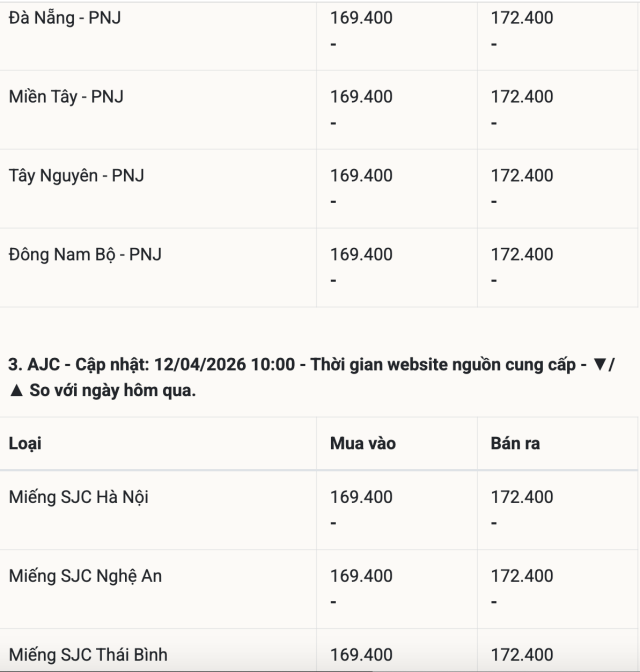Click the "3. AJC - Cập nhật" section heading
The image size is (640, 672).
coord(150,365)
